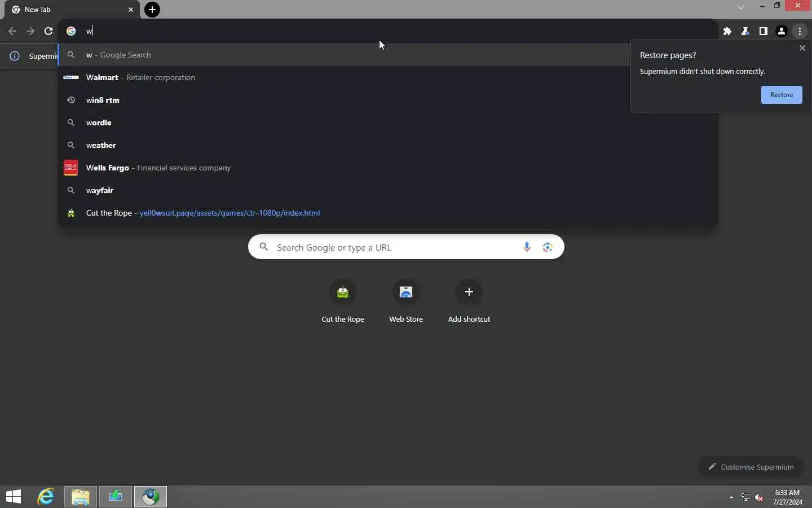The width and height of the screenshot is (812, 508).
Task: Open the Cut the Rope shortcut
Action: pyautogui.click(x=343, y=302)
